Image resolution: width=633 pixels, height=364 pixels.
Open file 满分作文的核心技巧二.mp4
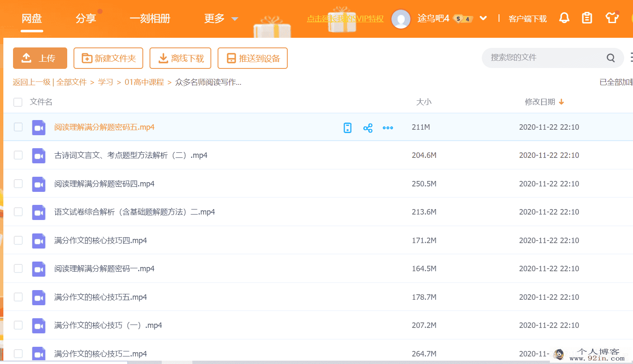coord(100,354)
